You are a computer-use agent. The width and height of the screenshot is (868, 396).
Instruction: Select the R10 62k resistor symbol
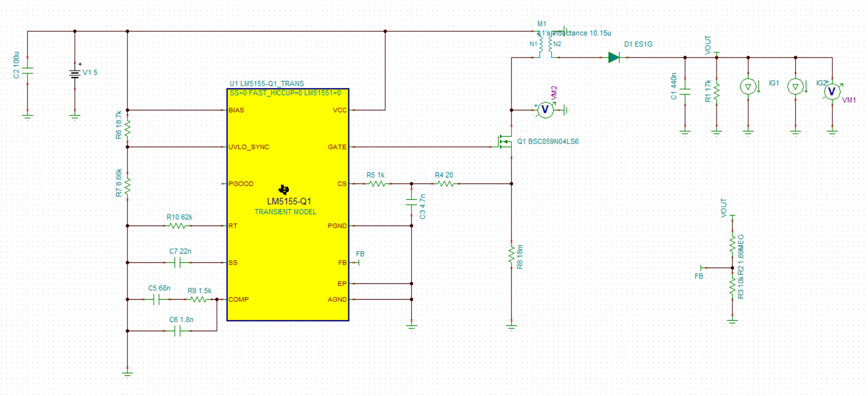(177, 226)
